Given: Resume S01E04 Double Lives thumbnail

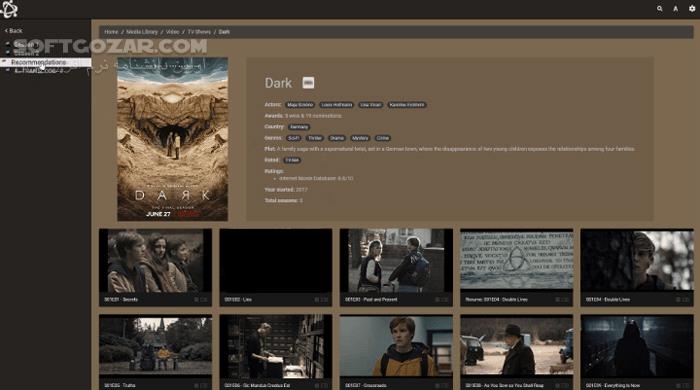Looking at the screenshot, I should (517, 261).
